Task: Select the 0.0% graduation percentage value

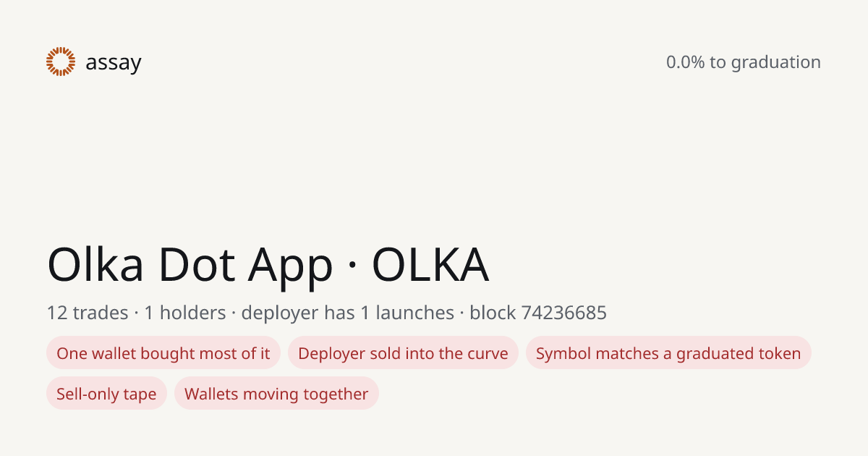Action: click(685, 62)
